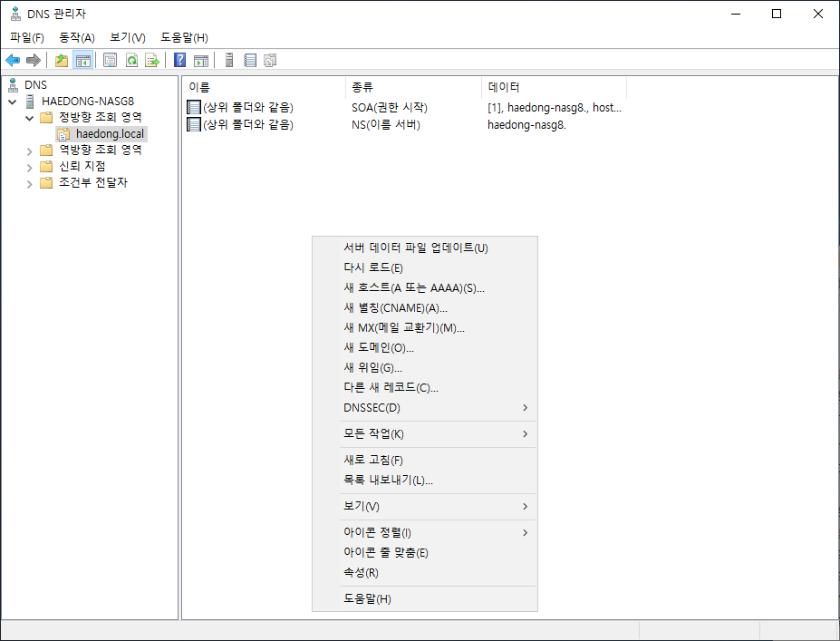
Task: Select the 역방향 조회 영역 folder
Action: pos(101,150)
